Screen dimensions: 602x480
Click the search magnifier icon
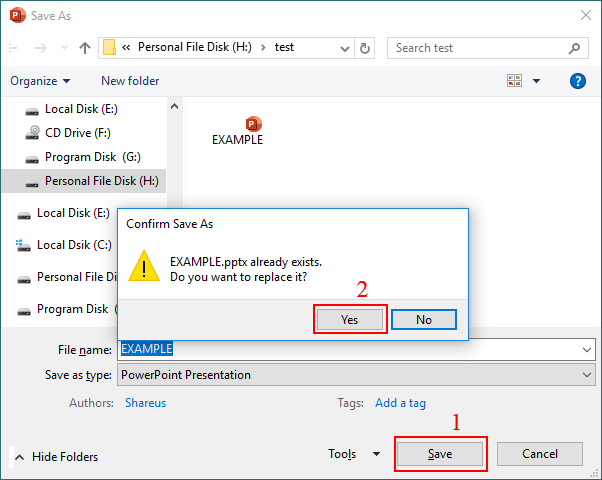(574, 48)
